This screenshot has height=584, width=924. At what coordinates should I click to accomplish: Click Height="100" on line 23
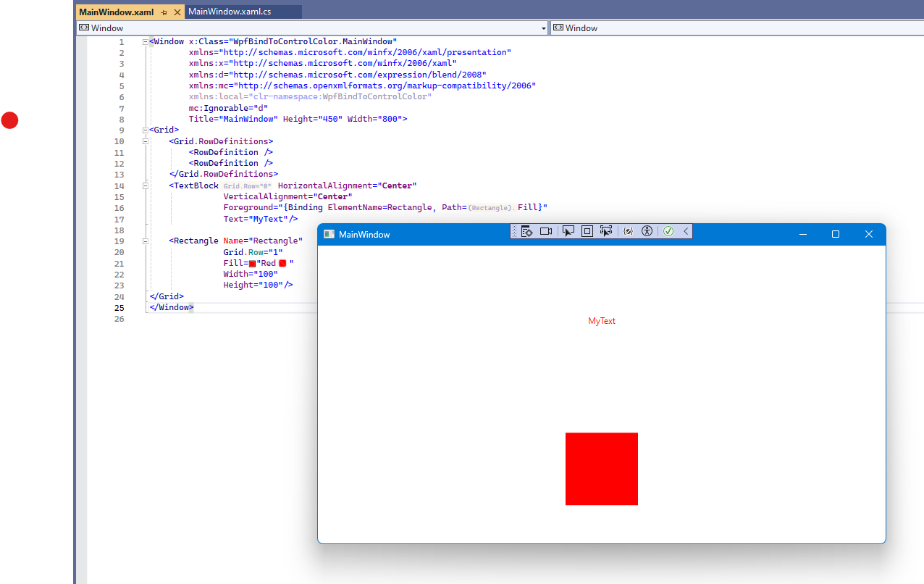(x=253, y=285)
